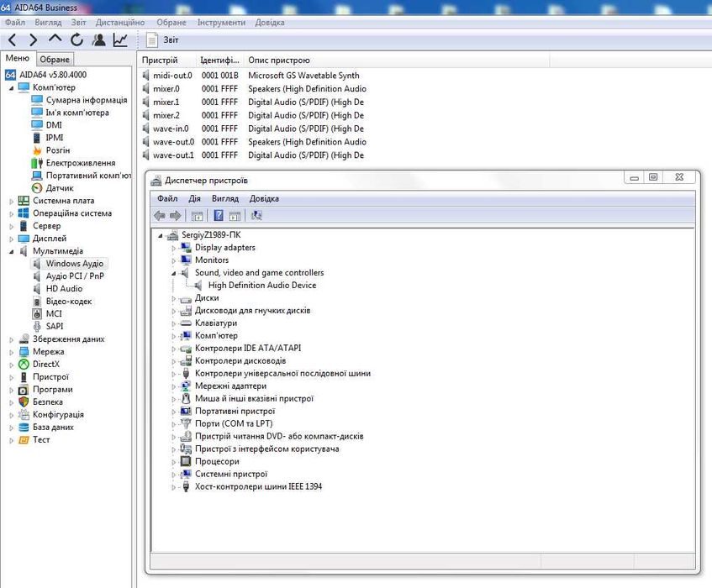Select Відео-кодек tree item
This screenshot has height=588, width=712.
pos(69,302)
